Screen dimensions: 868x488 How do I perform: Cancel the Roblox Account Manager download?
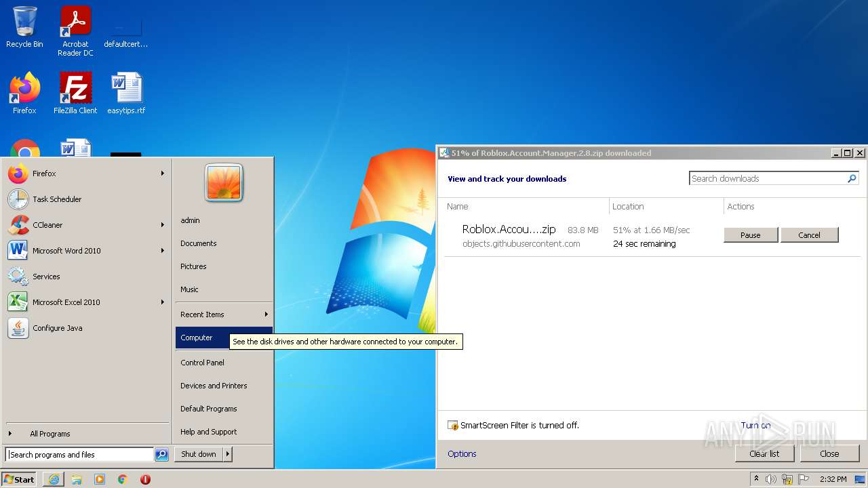tap(809, 235)
